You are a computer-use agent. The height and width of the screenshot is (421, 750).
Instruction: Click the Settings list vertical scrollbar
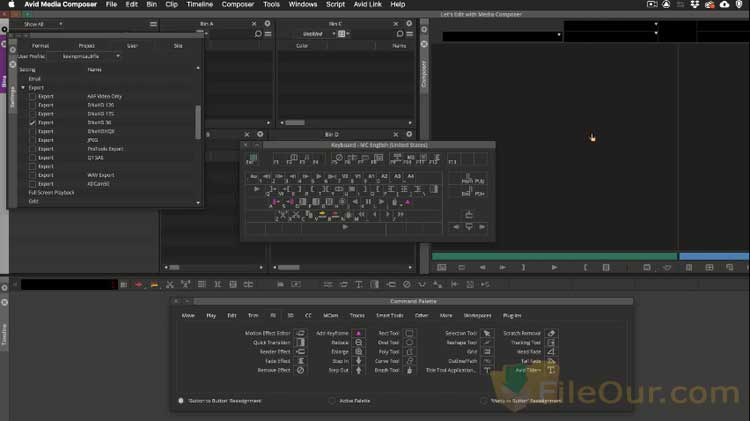pos(198,122)
